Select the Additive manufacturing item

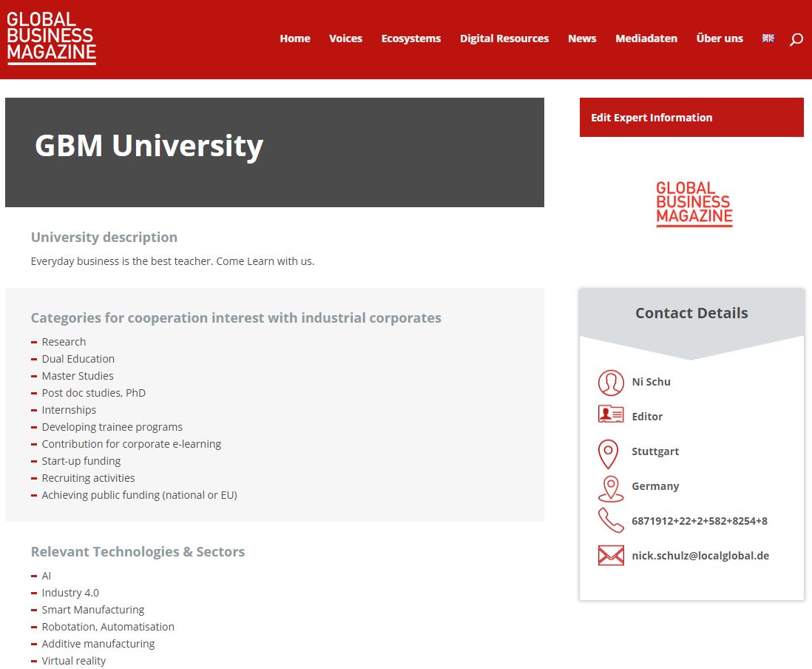click(x=98, y=644)
